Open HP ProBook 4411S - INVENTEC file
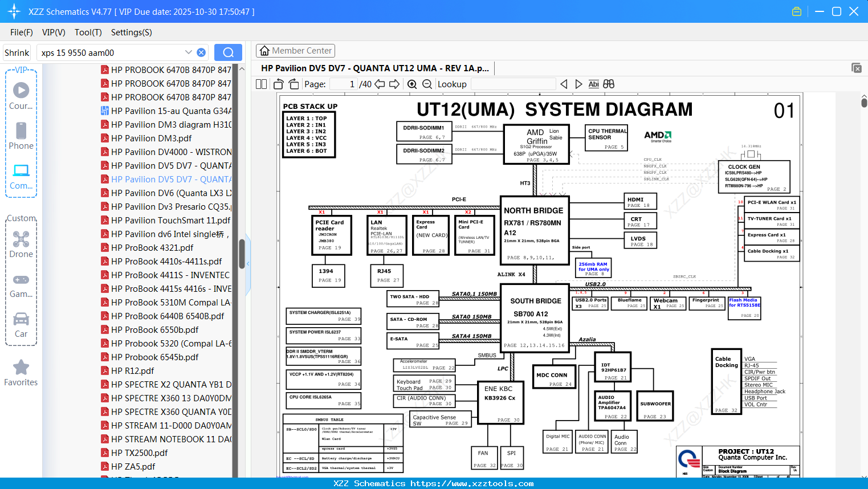868x489 pixels. [166, 275]
